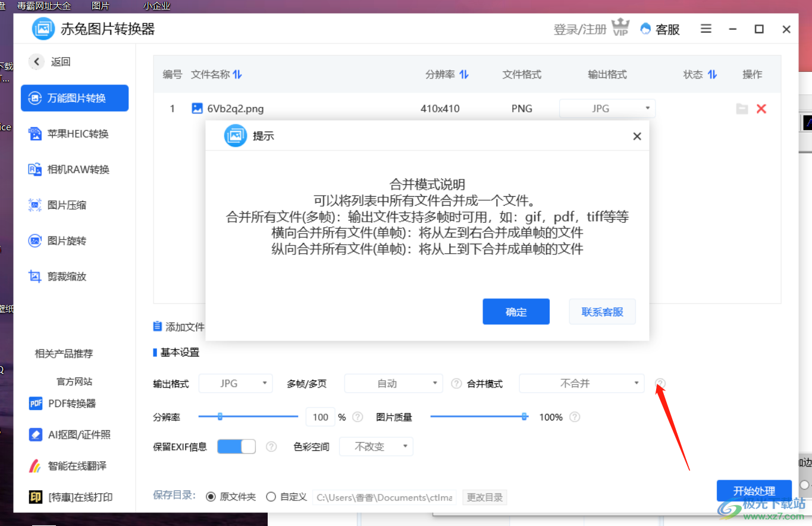The width and height of the screenshot is (812, 526).
Task: Click 确定 in the dialog
Action: tap(516, 312)
